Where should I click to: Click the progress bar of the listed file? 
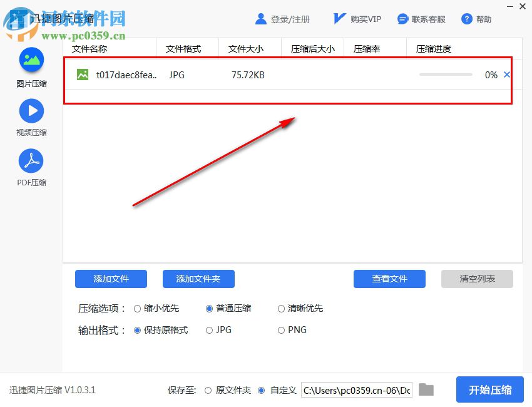(445, 74)
